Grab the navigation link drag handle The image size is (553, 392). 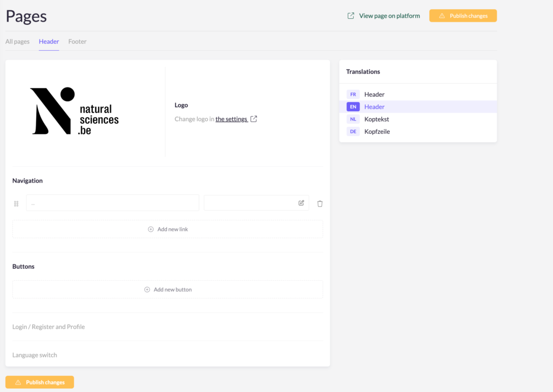click(16, 204)
